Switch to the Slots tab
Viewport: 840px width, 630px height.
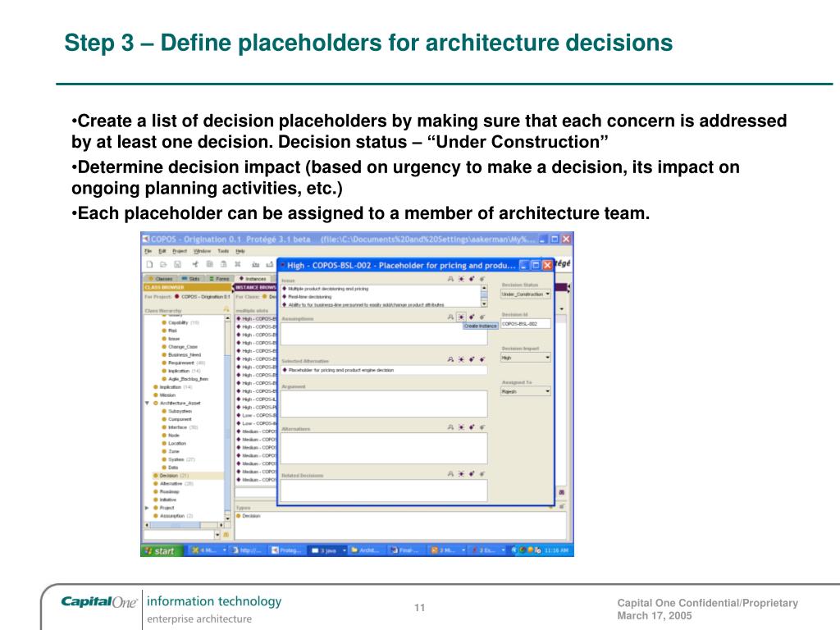190,279
